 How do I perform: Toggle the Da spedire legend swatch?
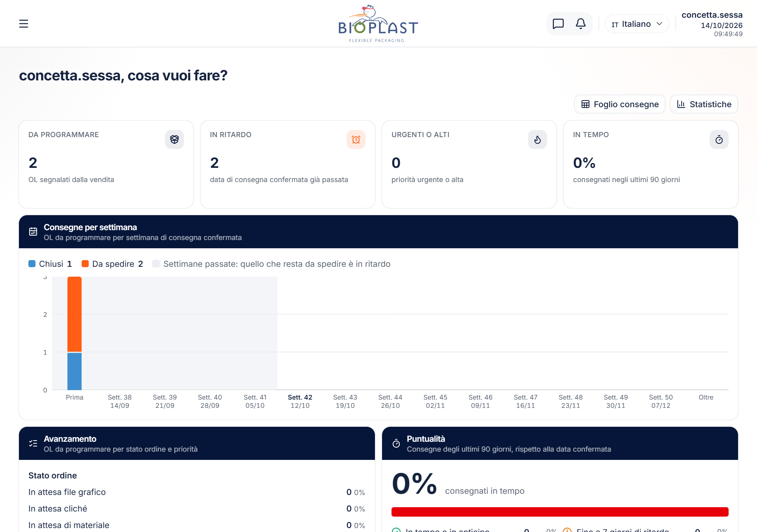pos(85,264)
